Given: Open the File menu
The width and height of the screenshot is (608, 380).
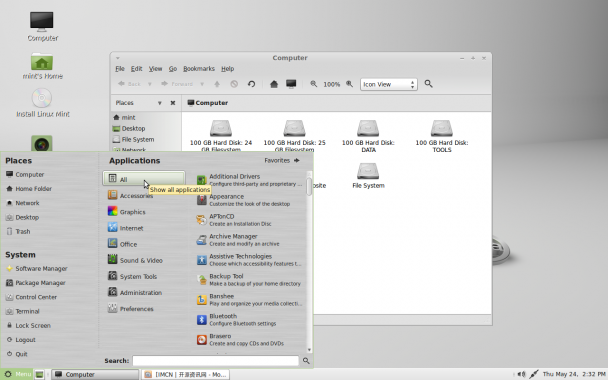Looking at the screenshot, I should coord(120,69).
